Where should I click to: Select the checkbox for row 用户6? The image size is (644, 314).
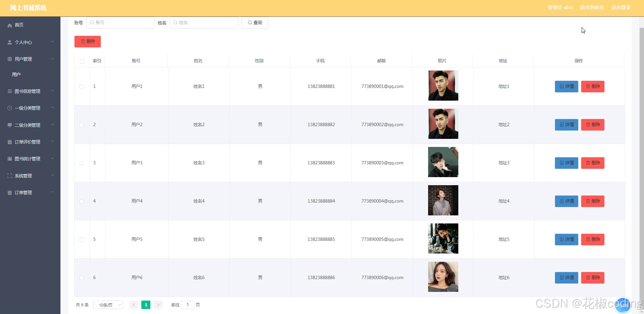[x=82, y=278]
